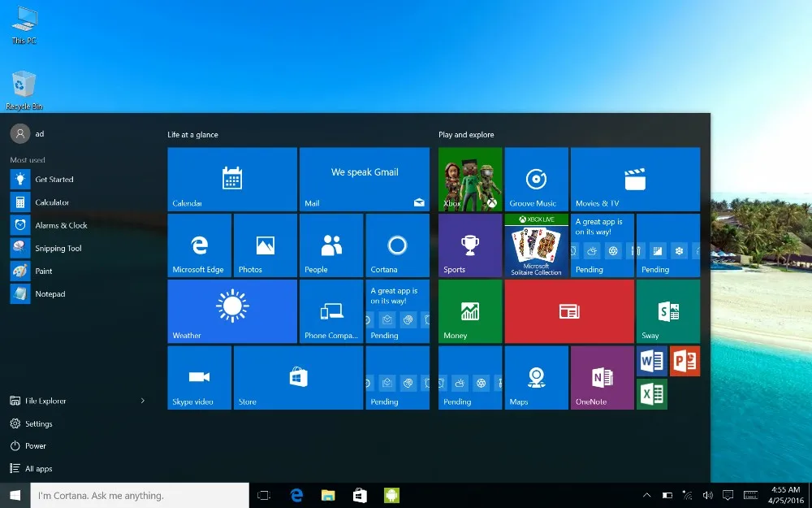Open the Movies & TV tile
The height and width of the screenshot is (508, 812).
[636, 180]
